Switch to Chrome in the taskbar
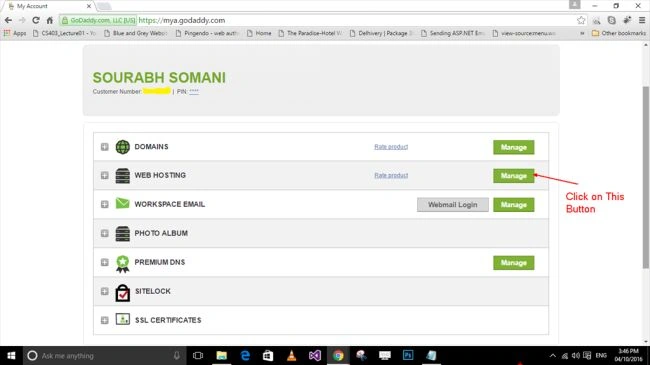The image size is (650, 365). (x=338, y=355)
